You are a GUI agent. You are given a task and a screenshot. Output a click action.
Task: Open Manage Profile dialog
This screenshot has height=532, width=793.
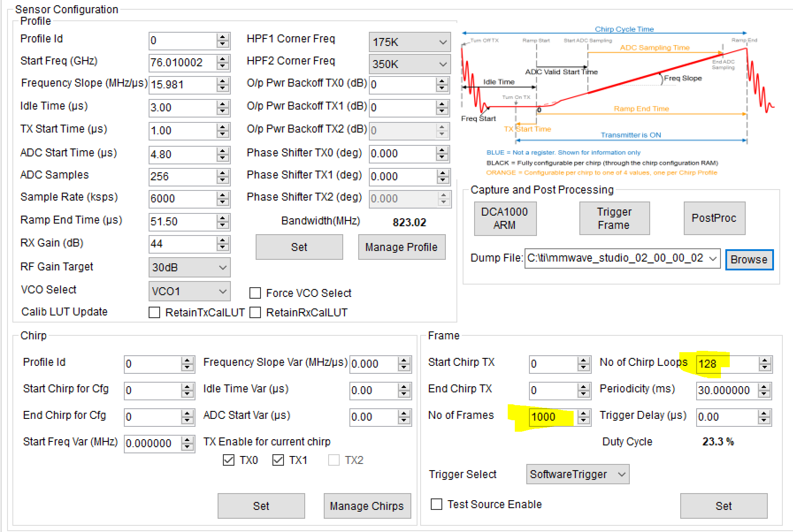(402, 247)
